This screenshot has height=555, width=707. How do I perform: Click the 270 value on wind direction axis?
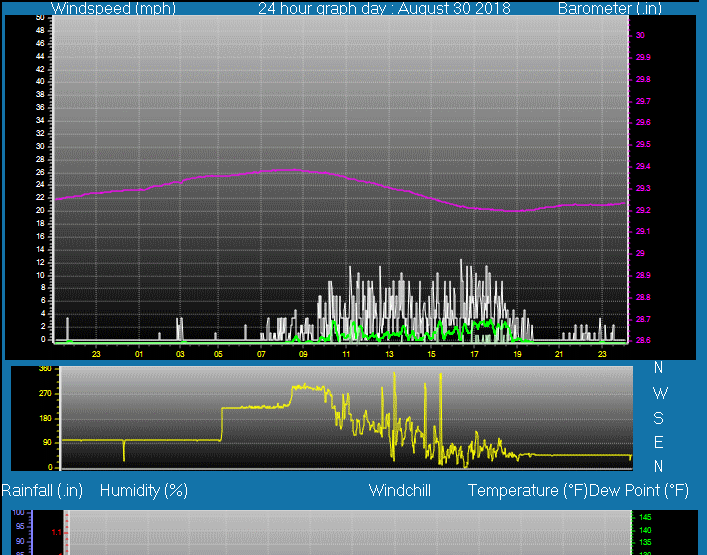click(x=46, y=394)
